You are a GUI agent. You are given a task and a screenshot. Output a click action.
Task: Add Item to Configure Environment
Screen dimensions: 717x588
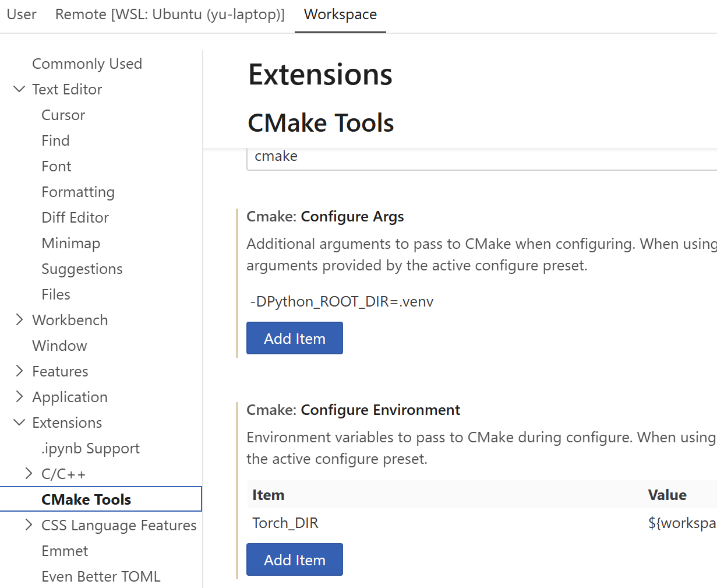click(294, 560)
